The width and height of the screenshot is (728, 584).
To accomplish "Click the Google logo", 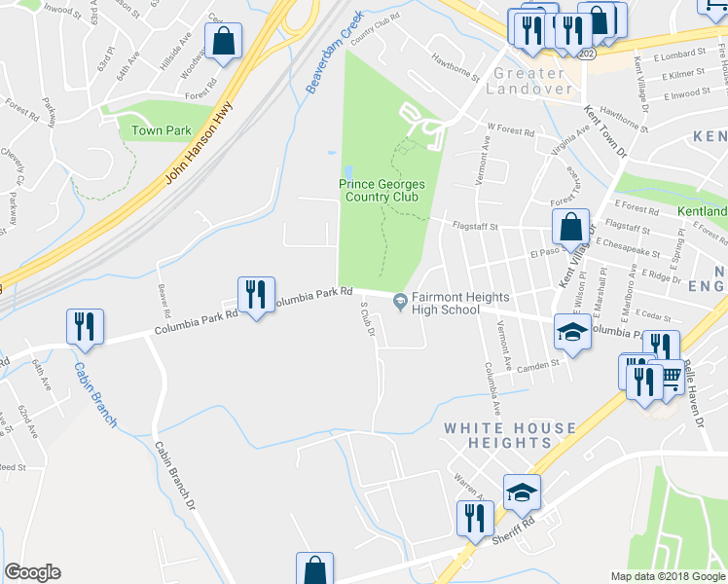I will point(33,572).
